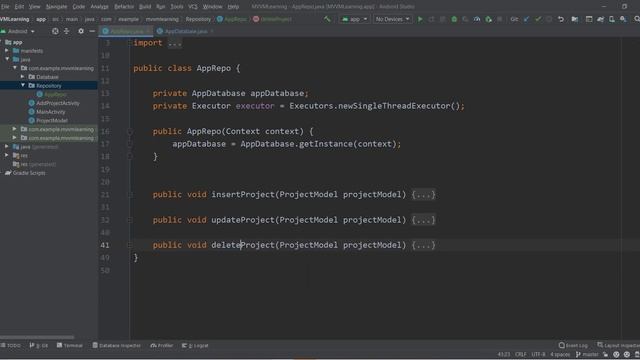Expand folded imports ellipsis
This screenshot has height=360, width=640.
[175, 43]
